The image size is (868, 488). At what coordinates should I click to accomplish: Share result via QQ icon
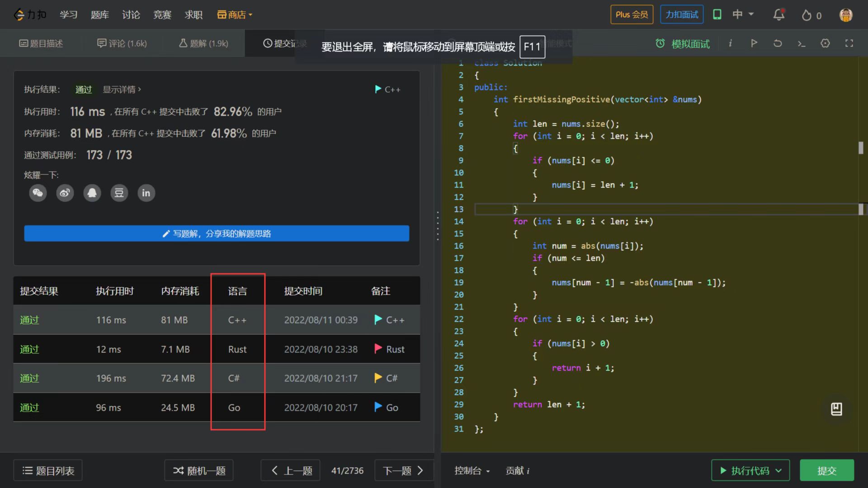(x=92, y=193)
